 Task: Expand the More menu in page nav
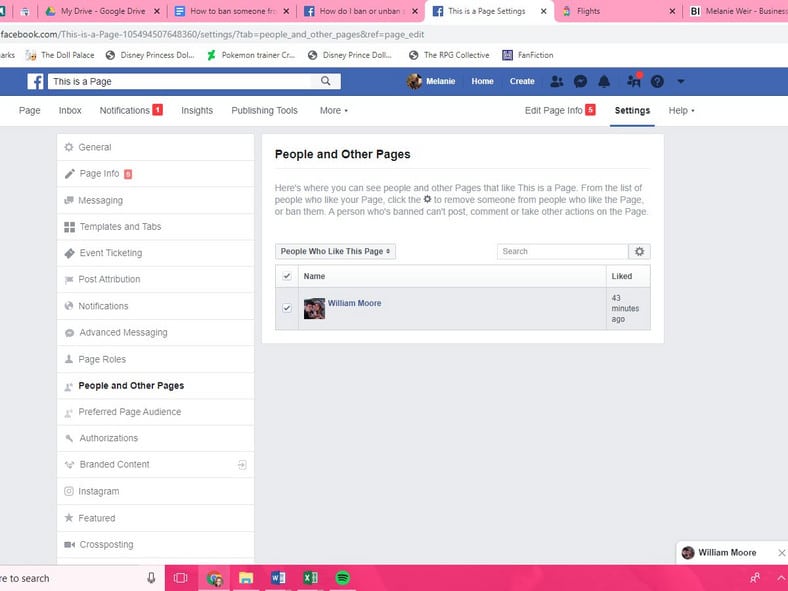(334, 111)
